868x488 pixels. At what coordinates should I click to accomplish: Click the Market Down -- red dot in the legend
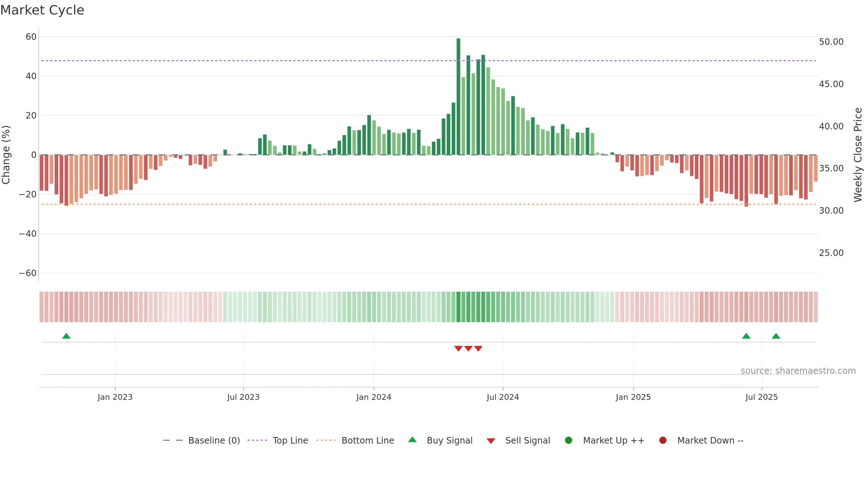pos(663,440)
